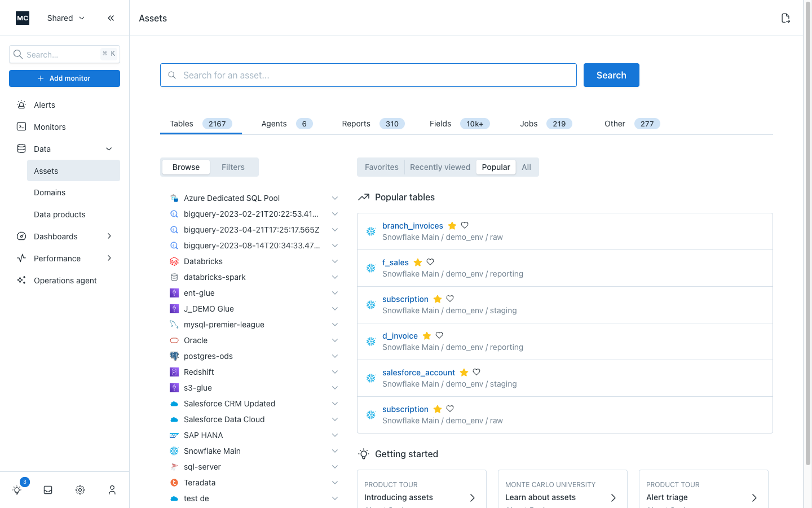Switch to the Reports tab
Image resolution: width=812 pixels, height=508 pixels.
(356, 123)
